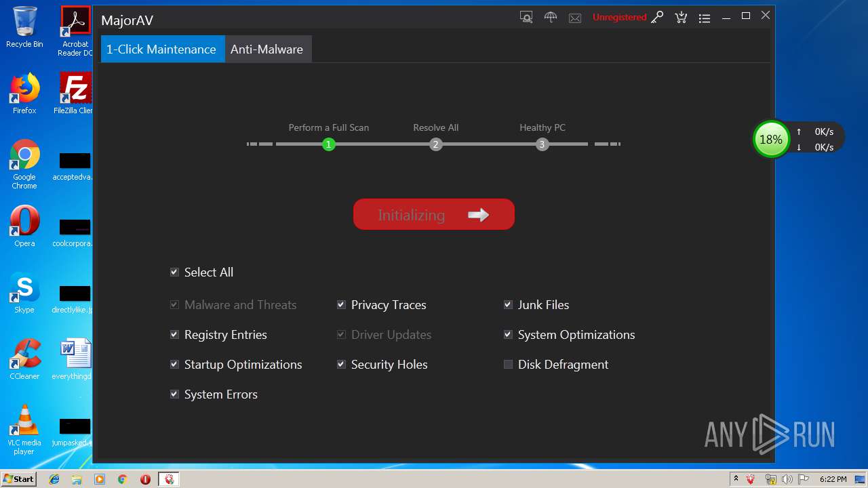Click the network speed 0K/s widget
Viewport: 868px width, 488px height.
(x=817, y=140)
